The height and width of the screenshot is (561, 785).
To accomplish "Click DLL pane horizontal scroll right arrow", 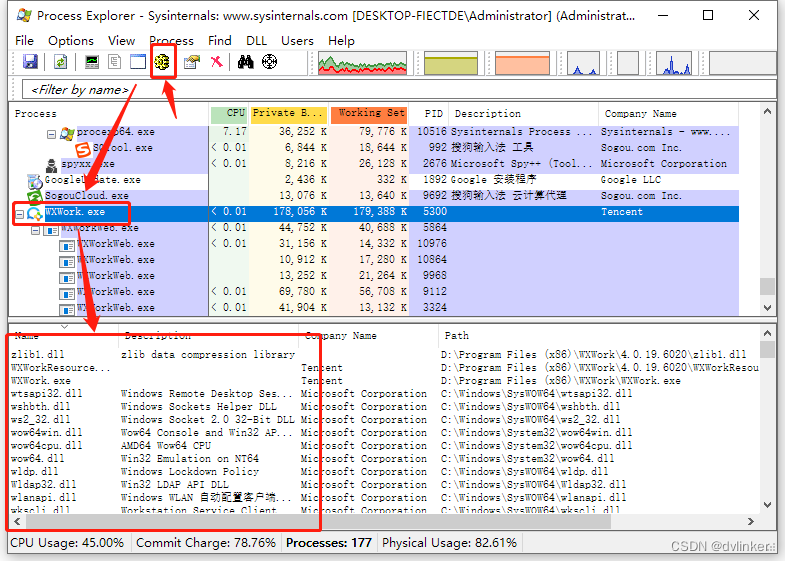I will tap(750, 521).
